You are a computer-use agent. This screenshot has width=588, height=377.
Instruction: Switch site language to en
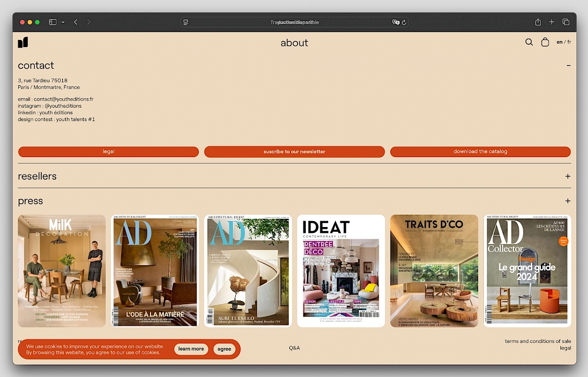click(559, 42)
